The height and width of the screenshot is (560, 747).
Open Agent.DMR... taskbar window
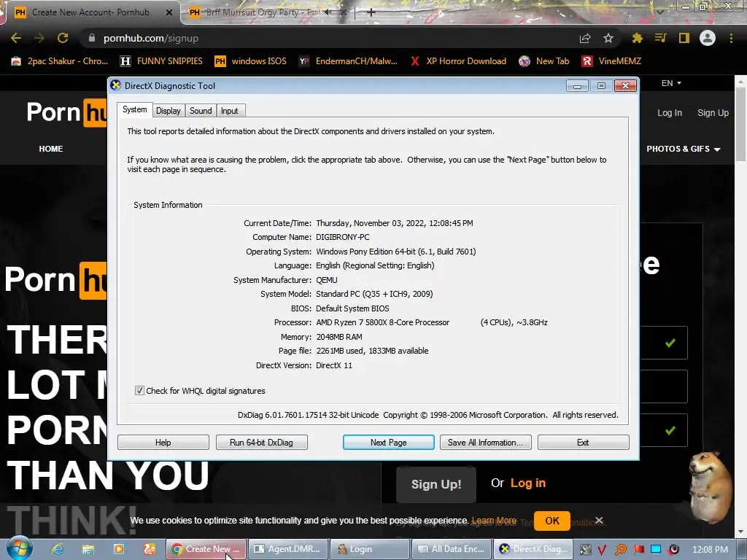pyautogui.click(x=288, y=549)
